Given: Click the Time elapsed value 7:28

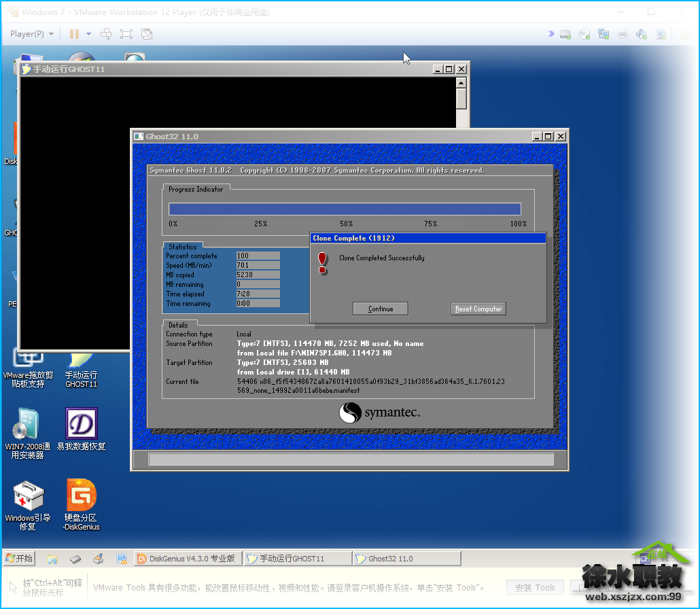Looking at the screenshot, I should point(258,294).
